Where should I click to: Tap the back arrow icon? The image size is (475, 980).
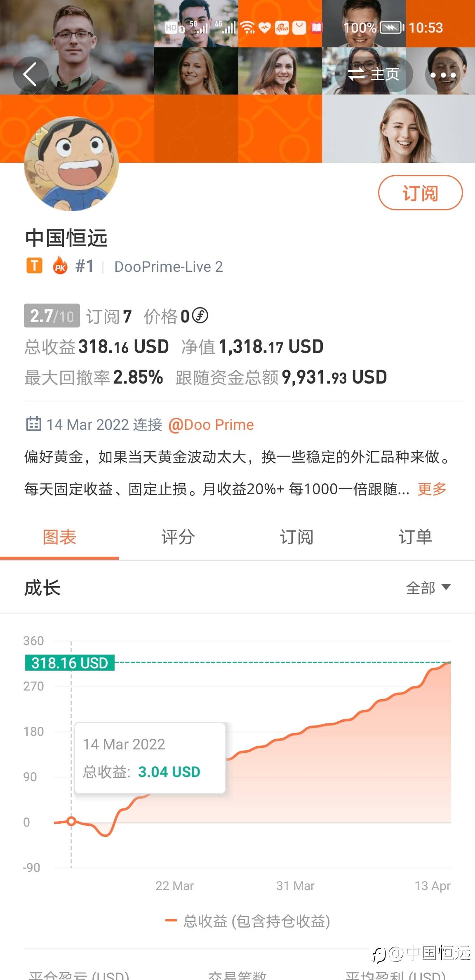click(30, 74)
